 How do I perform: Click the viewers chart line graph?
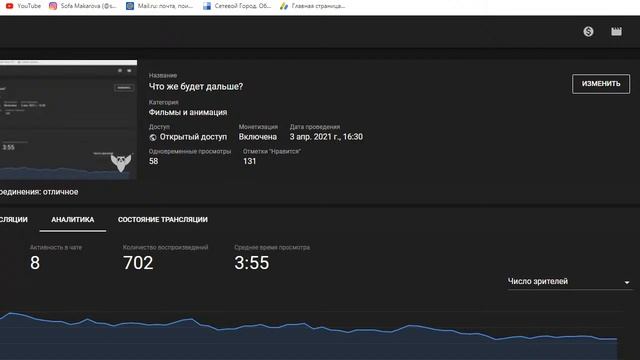[x=309, y=336]
